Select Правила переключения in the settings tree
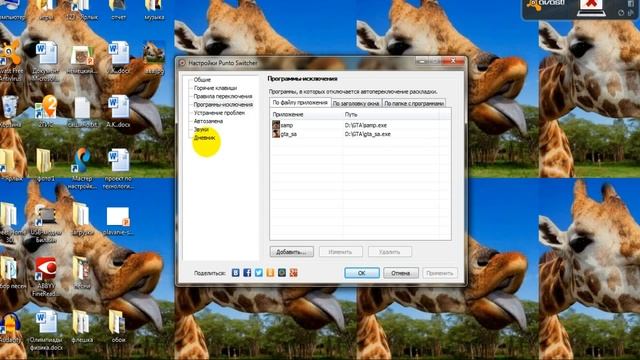640x360 pixels. click(x=223, y=96)
